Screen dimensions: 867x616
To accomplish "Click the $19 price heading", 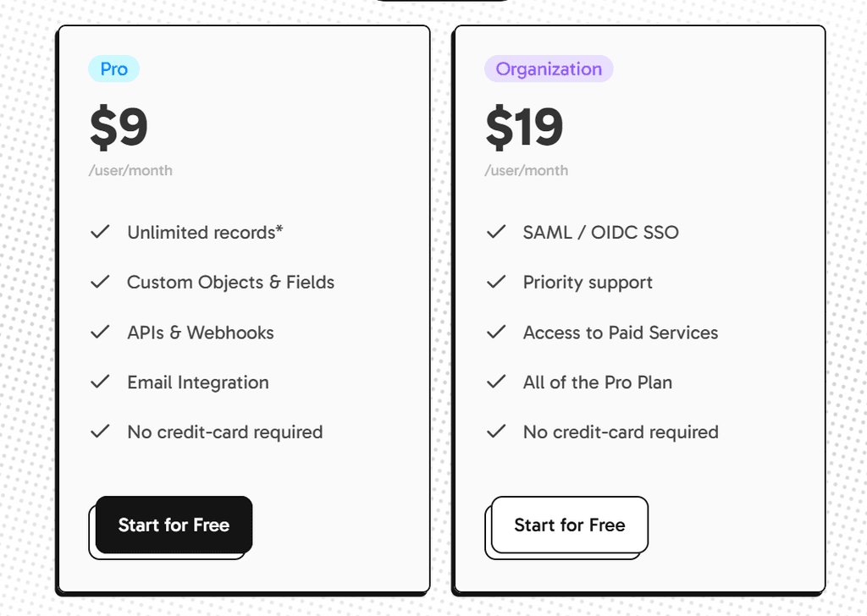I will coord(524,128).
